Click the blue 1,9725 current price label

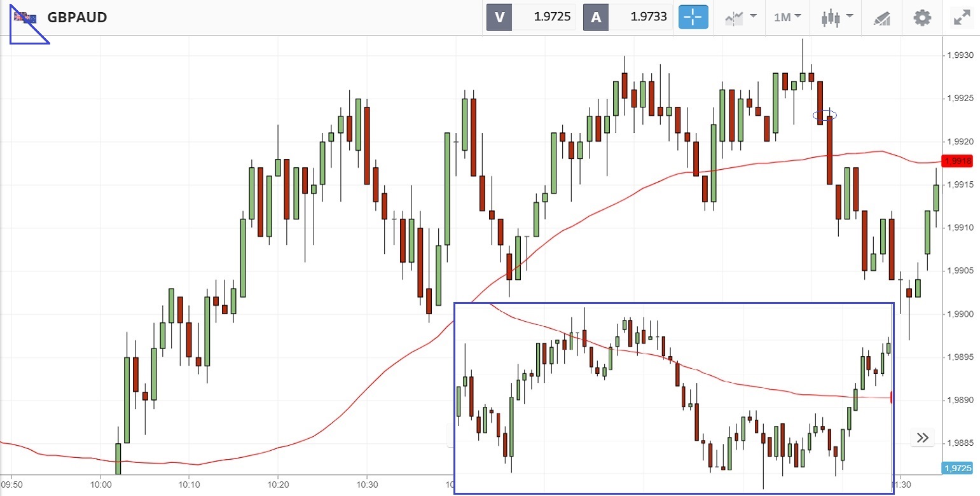[958, 468]
